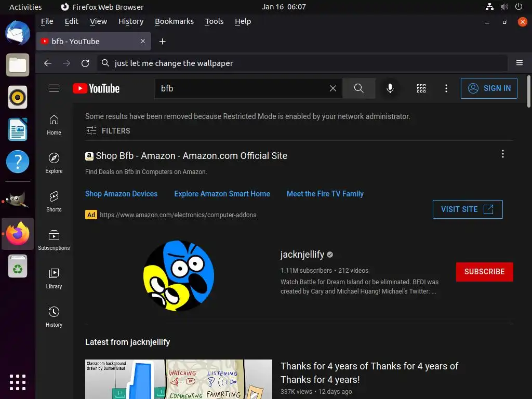Click the Firefox icon in dock
Screen dimensions: 532x399
click(18, 233)
